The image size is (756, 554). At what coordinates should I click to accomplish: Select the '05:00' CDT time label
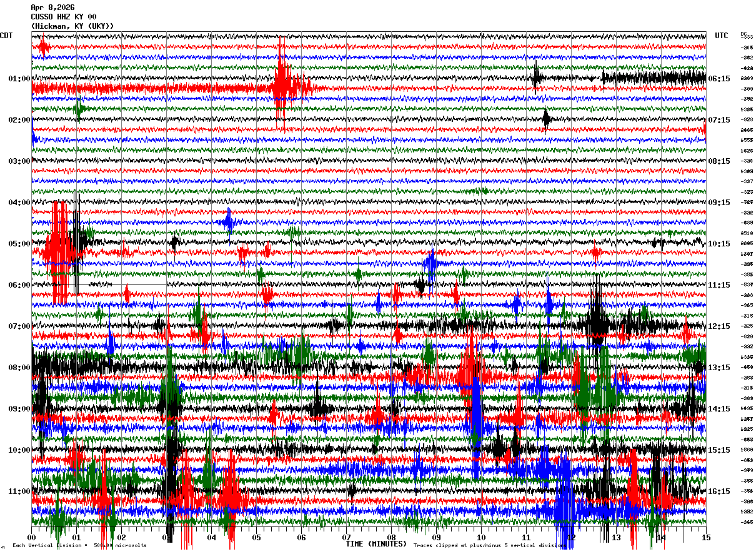click(x=19, y=244)
